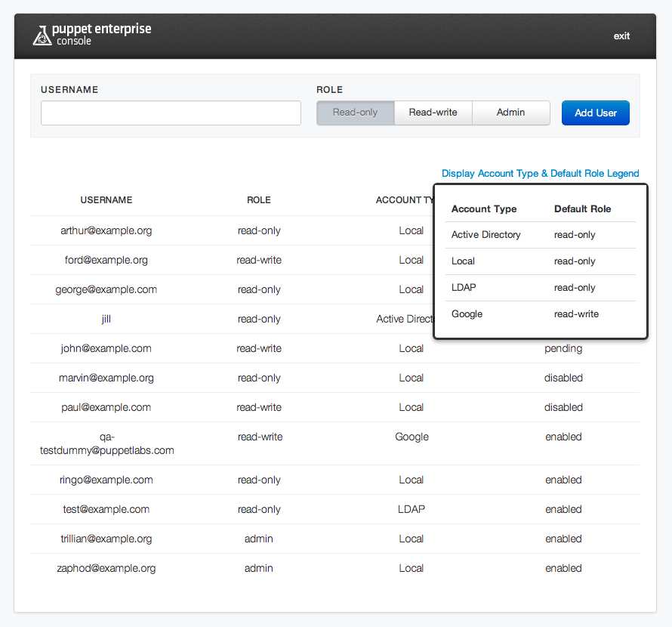672x627 pixels.
Task: Select the Admin role option
Action: [x=510, y=113]
